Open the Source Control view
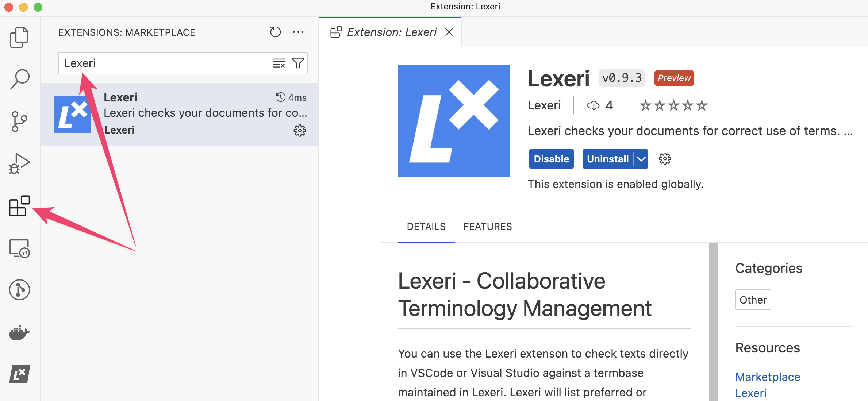 (x=19, y=120)
